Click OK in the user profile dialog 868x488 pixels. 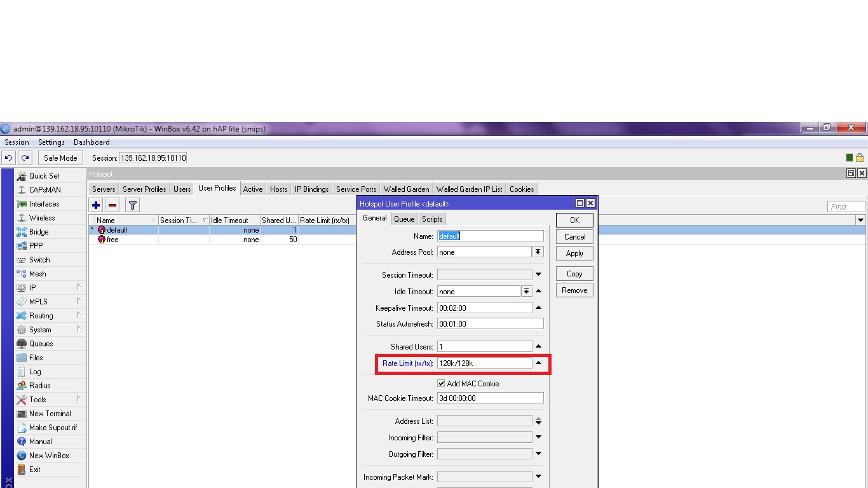[x=574, y=220]
